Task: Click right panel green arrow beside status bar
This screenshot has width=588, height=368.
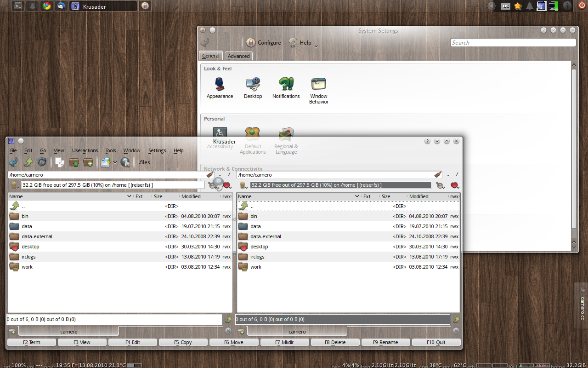Action: (x=456, y=319)
